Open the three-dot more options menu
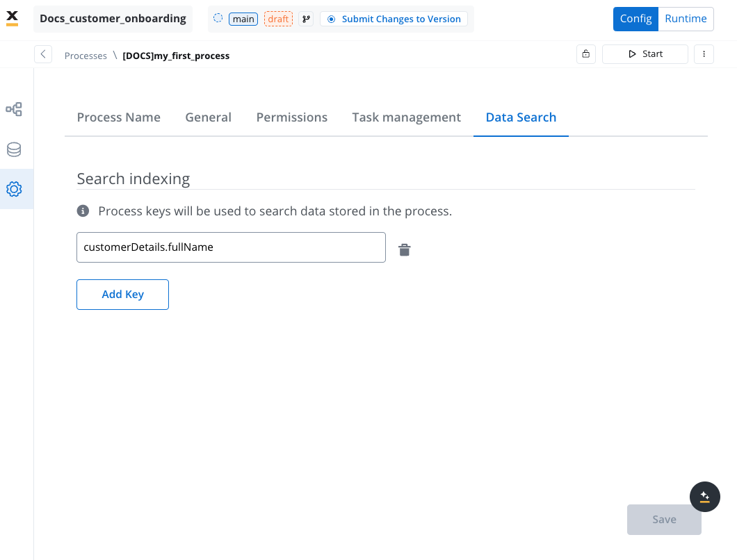Image resolution: width=737 pixels, height=560 pixels. pyautogui.click(x=704, y=54)
